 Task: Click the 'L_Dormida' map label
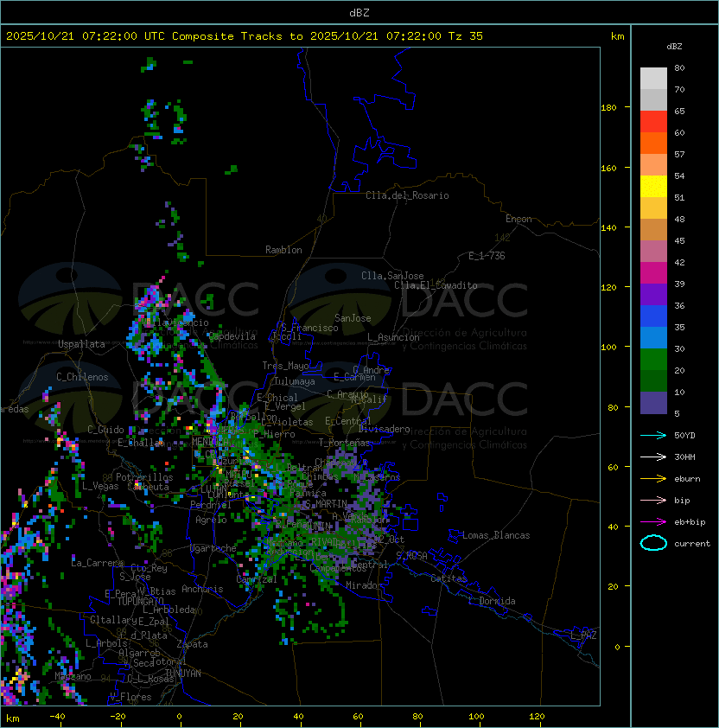pos(492,601)
